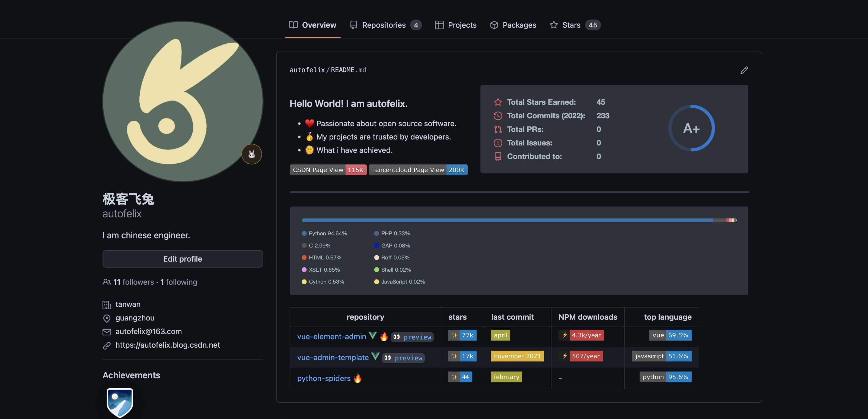Click the XSLT 0.65% color dot

point(304,270)
